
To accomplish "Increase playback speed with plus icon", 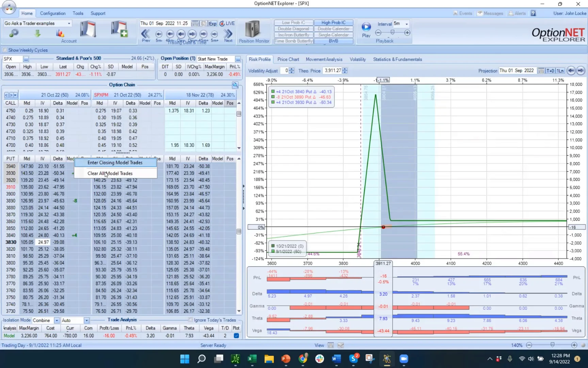I will click(x=407, y=33).
